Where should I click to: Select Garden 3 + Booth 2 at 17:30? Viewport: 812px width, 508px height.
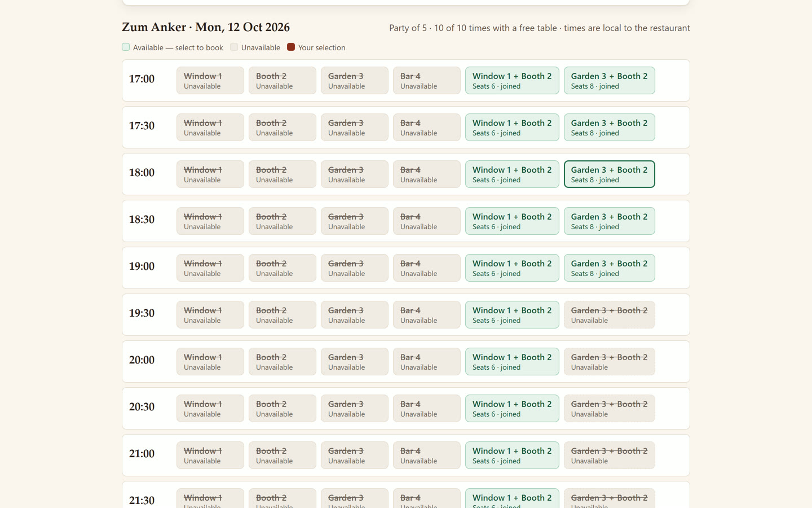610,128
